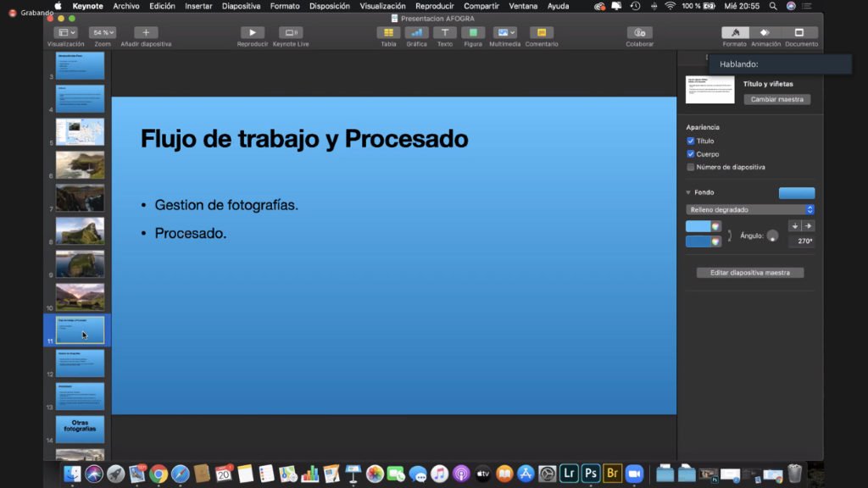Viewport: 868px width, 488px height.
Task: Open the Keynote Live tool
Action: coord(291,32)
